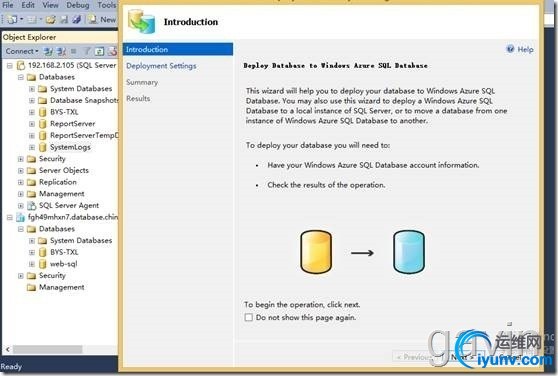
Task: Select the Database Snapshots folder icon
Action: pos(42,101)
